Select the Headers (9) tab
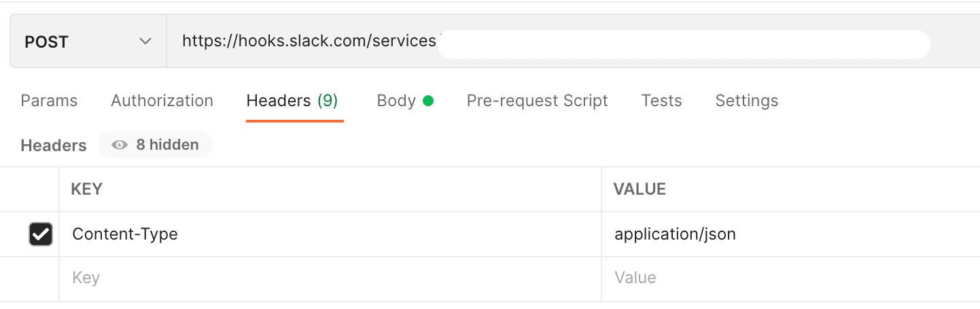Screen dimensions: 980x309 [292, 101]
